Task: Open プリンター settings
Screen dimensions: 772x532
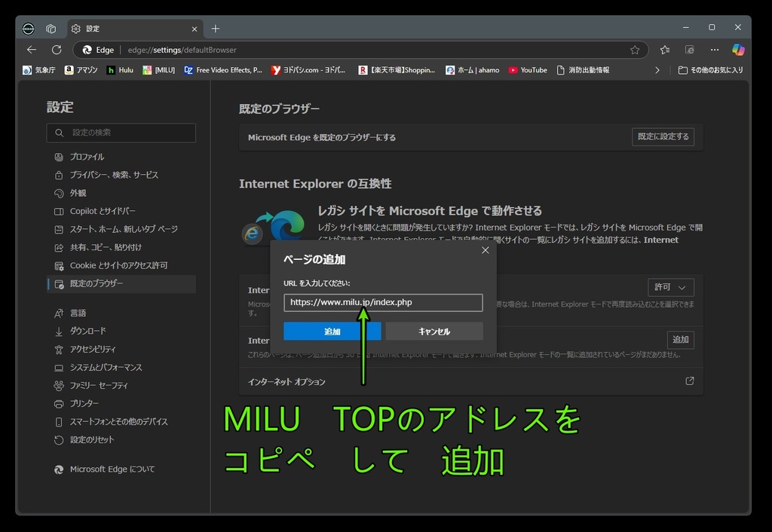Action: click(121, 404)
